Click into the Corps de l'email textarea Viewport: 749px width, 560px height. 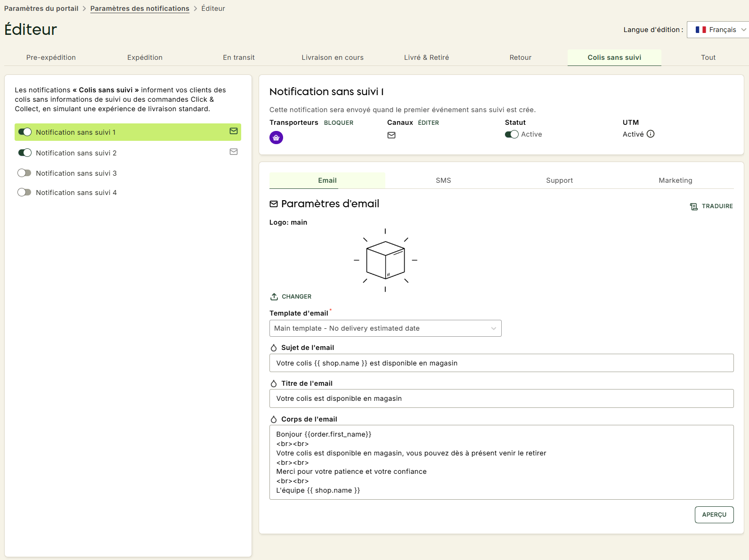click(502, 462)
